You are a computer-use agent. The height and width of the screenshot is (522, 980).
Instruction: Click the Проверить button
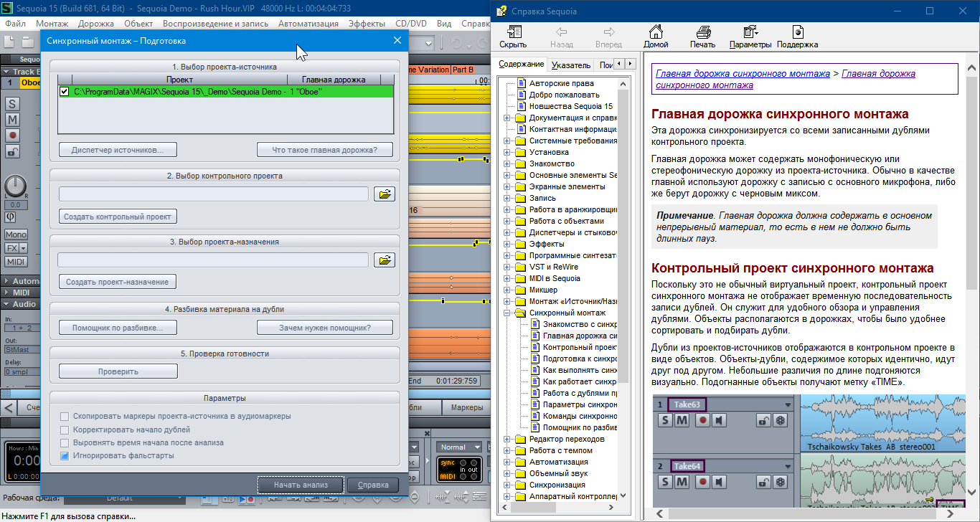[x=118, y=371]
